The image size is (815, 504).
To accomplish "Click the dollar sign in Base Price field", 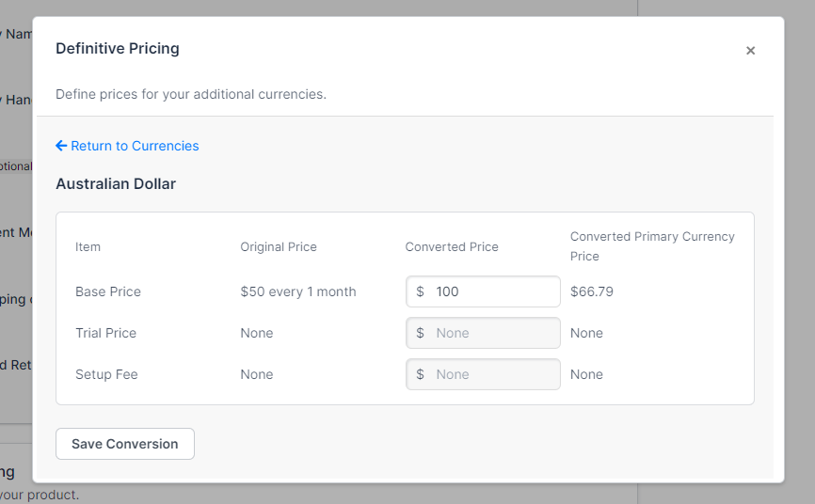I will [x=420, y=291].
